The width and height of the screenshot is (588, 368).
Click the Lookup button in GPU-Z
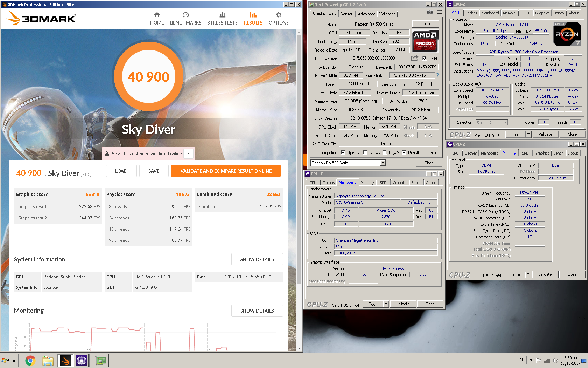[426, 24]
